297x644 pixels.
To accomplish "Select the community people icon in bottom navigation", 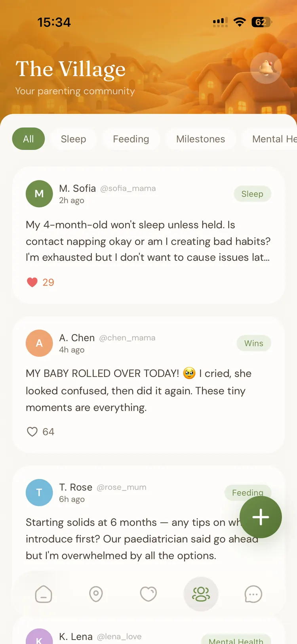I will 201,594.
